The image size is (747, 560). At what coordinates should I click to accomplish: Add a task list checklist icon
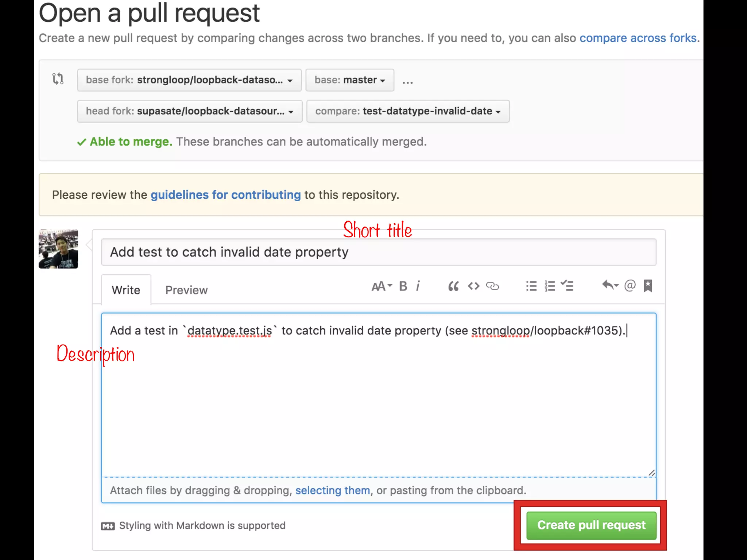[568, 285]
